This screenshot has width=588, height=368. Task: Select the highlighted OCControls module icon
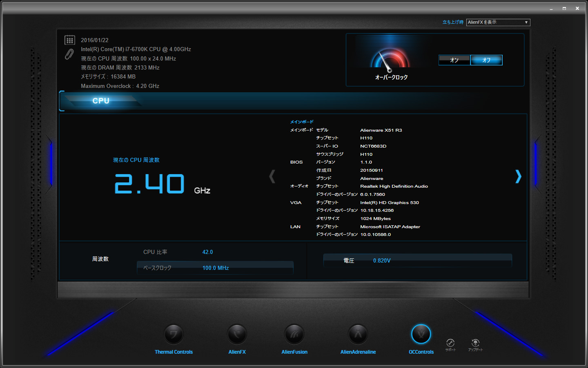tap(421, 334)
